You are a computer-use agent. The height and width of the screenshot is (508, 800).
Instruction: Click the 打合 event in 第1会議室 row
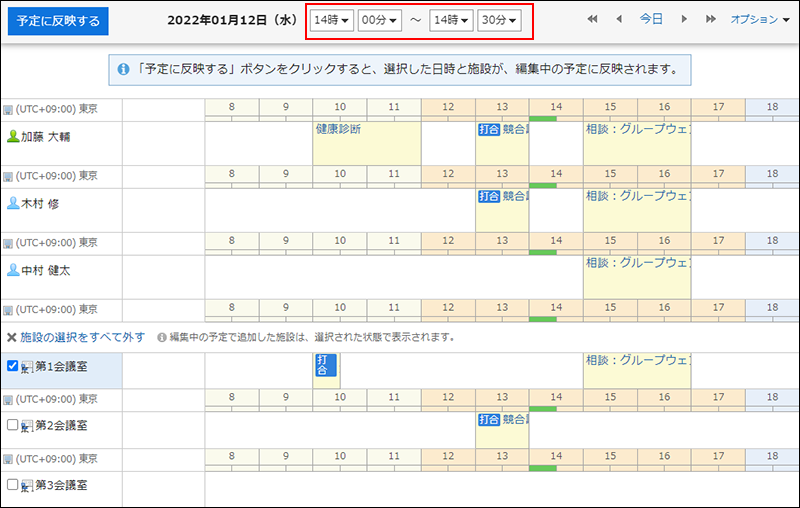(324, 364)
